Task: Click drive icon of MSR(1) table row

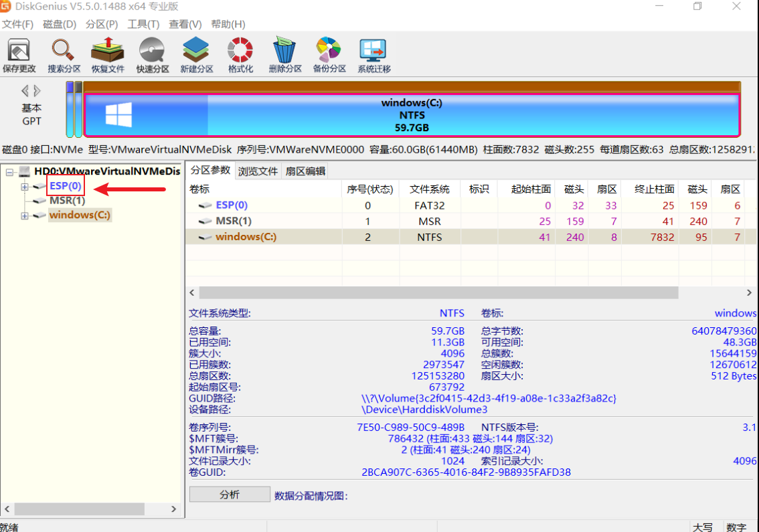Action: tap(205, 221)
